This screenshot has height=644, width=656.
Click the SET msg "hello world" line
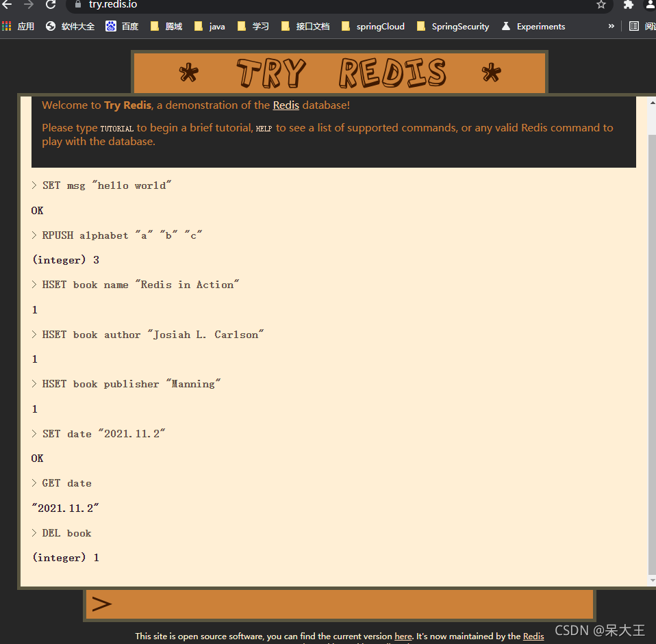(101, 185)
